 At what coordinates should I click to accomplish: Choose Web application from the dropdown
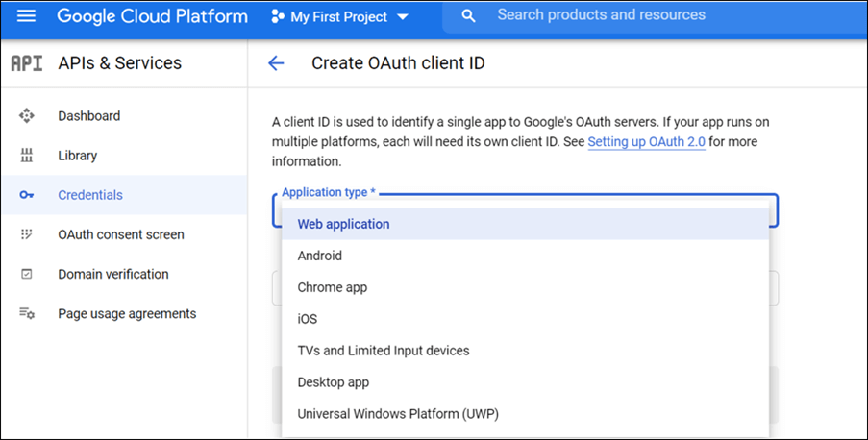[343, 224]
